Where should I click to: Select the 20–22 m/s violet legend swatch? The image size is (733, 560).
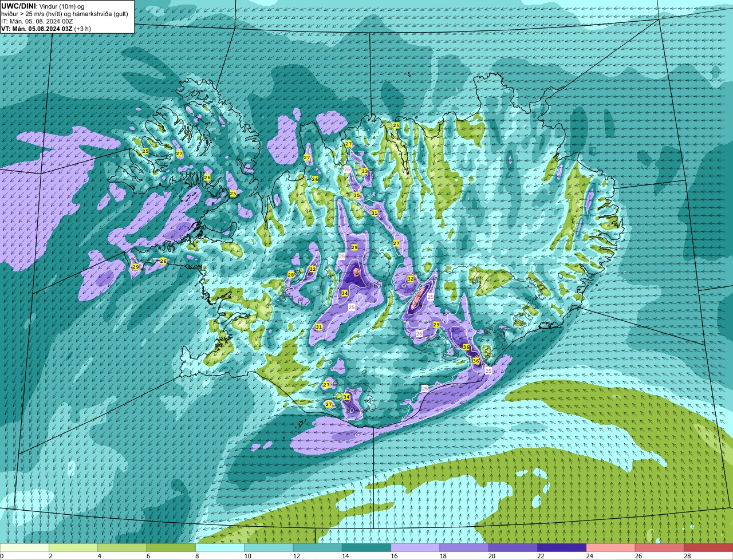point(513,548)
